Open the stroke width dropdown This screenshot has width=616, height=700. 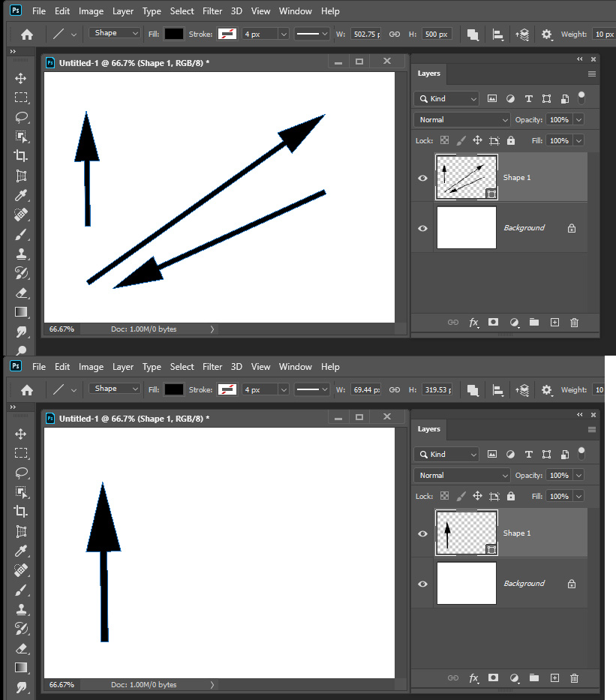[283, 34]
